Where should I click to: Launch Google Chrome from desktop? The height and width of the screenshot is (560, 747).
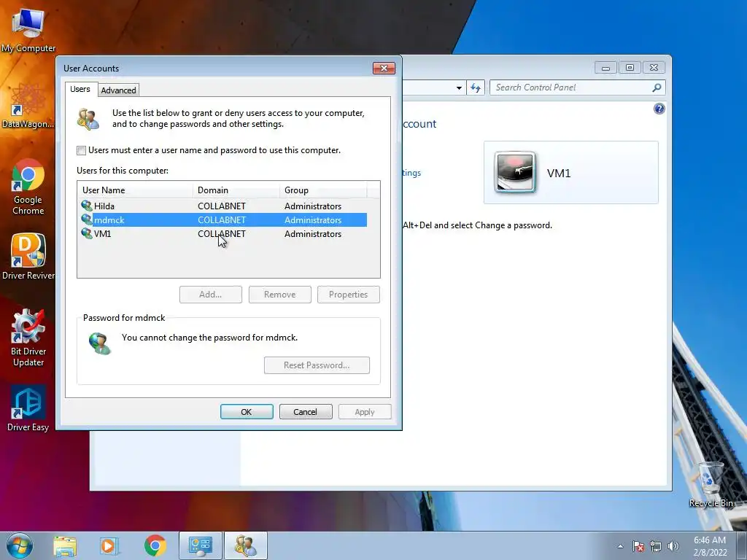28,187
